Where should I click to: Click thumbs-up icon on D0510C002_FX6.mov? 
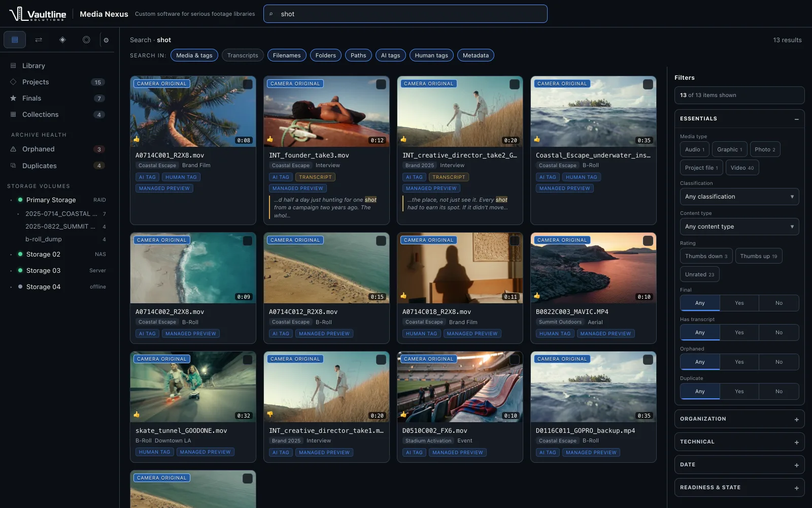click(403, 415)
